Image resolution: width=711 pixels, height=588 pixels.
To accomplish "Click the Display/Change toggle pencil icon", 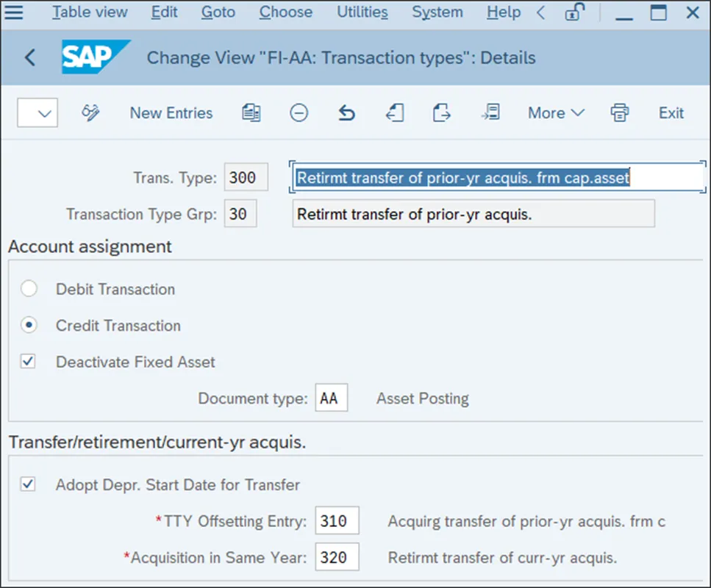I will tap(90, 113).
